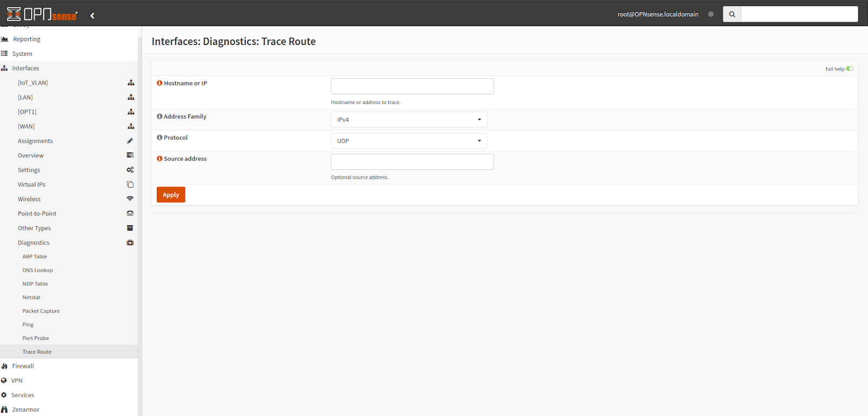Click the Point-to-Point phone icon

click(130, 214)
